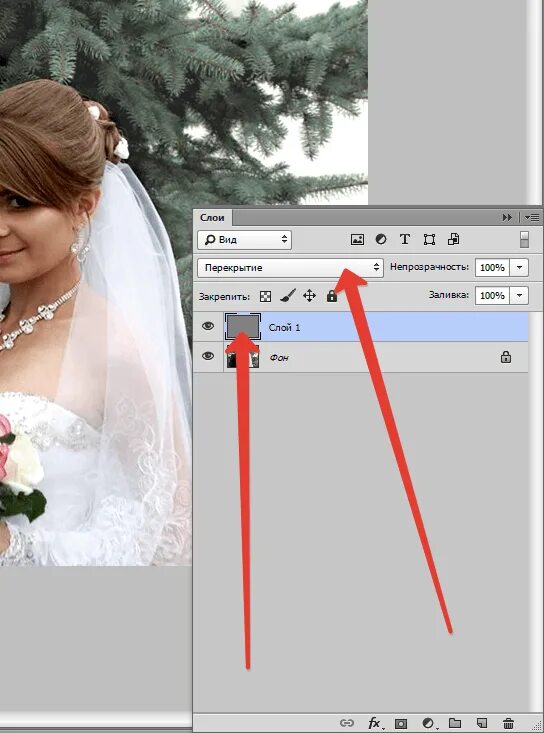
Task: Click the Заливка label
Action: click(449, 295)
